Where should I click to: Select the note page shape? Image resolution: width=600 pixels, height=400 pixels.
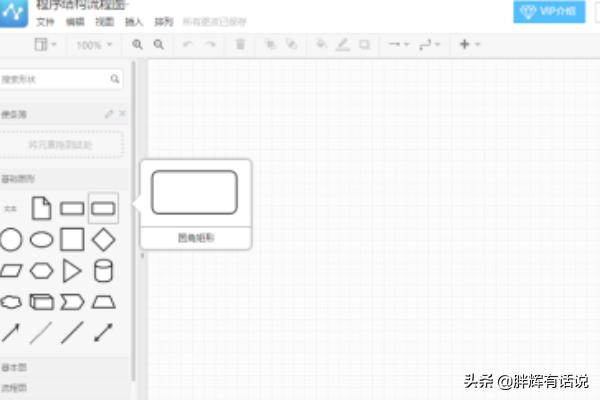click(41, 208)
